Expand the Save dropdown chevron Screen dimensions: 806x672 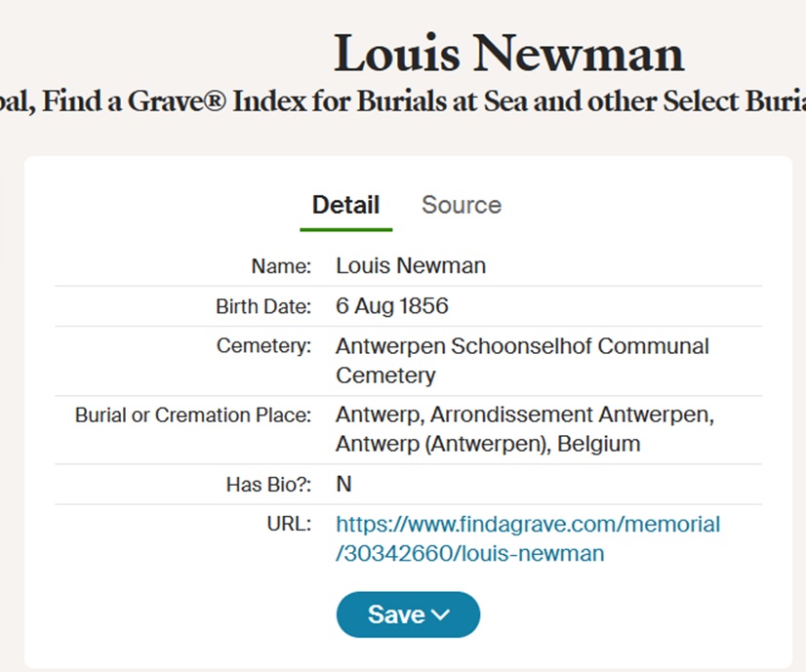coord(441,614)
